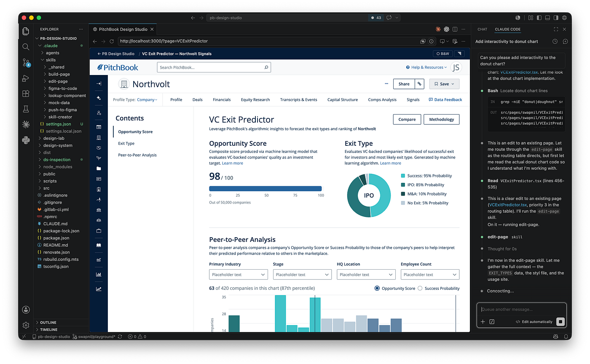Click the Share button
This screenshot has height=364, width=590.
[x=404, y=84]
